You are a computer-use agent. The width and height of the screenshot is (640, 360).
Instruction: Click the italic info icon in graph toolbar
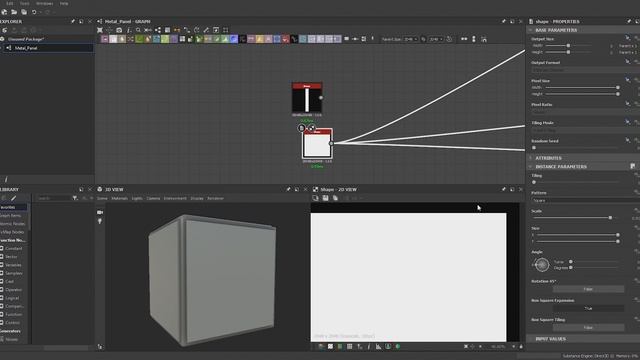[129, 30]
